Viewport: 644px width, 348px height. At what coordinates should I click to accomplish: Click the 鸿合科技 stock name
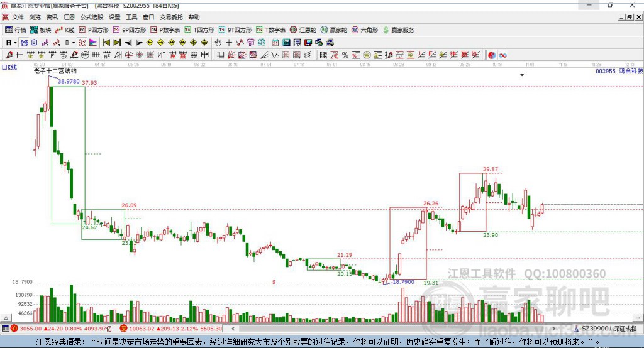pyautogui.click(x=631, y=71)
